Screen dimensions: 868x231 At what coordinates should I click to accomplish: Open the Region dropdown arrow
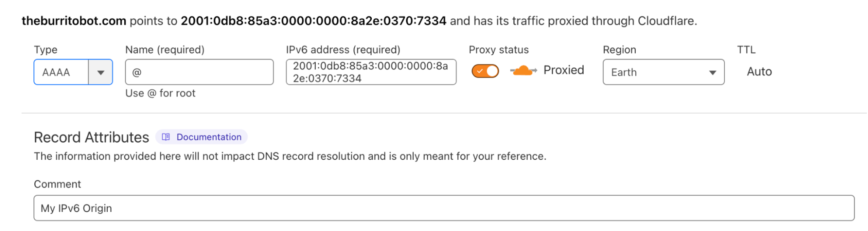pos(712,73)
